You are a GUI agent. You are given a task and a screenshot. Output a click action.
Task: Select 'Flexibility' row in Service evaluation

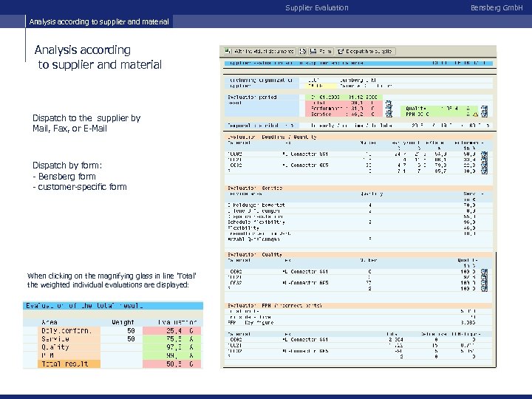click(x=358, y=228)
